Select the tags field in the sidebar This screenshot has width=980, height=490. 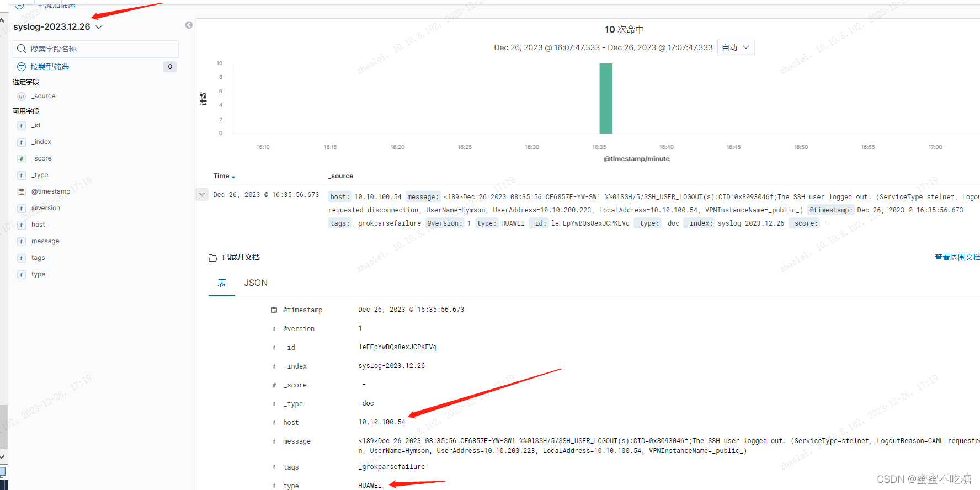click(38, 258)
